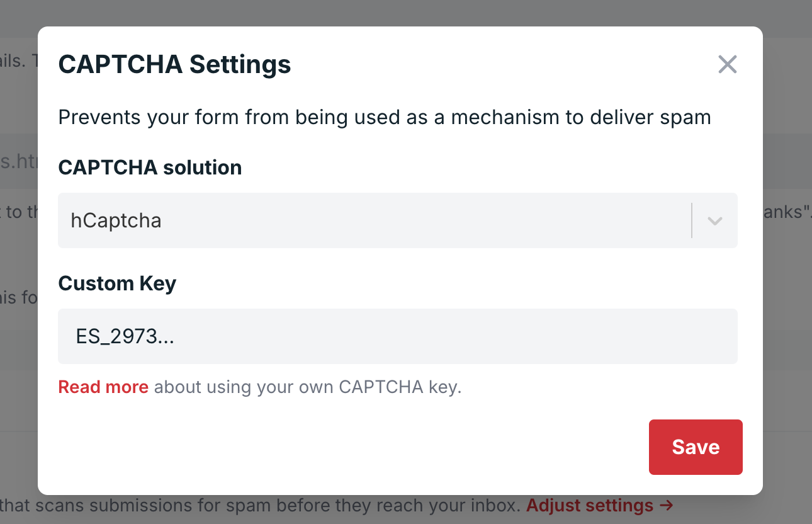Click the dropdown chevron arrow
The height and width of the screenshot is (524, 812).
click(x=714, y=221)
